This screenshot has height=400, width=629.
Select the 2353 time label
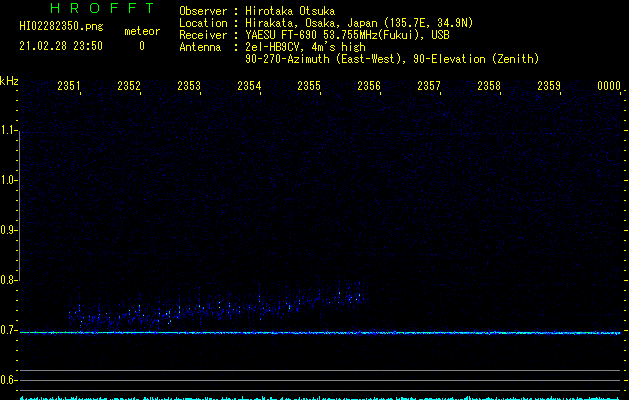[x=189, y=85]
